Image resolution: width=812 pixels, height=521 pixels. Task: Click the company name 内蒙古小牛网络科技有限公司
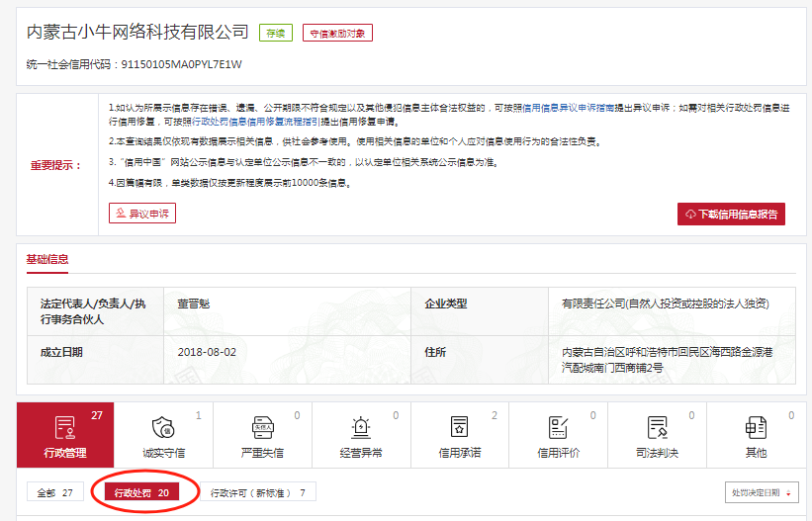(137, 32)
